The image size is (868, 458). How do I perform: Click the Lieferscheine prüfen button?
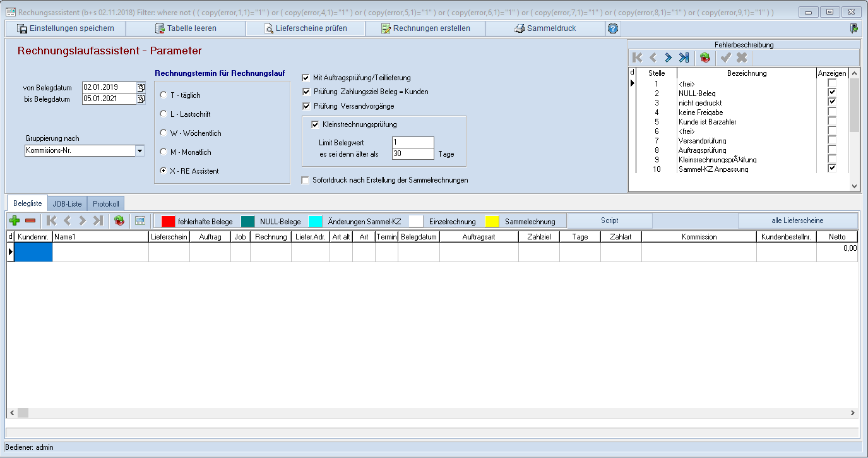click(306, 28)
